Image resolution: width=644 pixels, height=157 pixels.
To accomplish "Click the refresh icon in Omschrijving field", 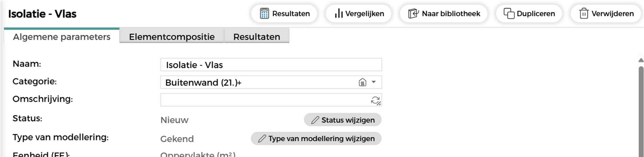I will [375, 100].
